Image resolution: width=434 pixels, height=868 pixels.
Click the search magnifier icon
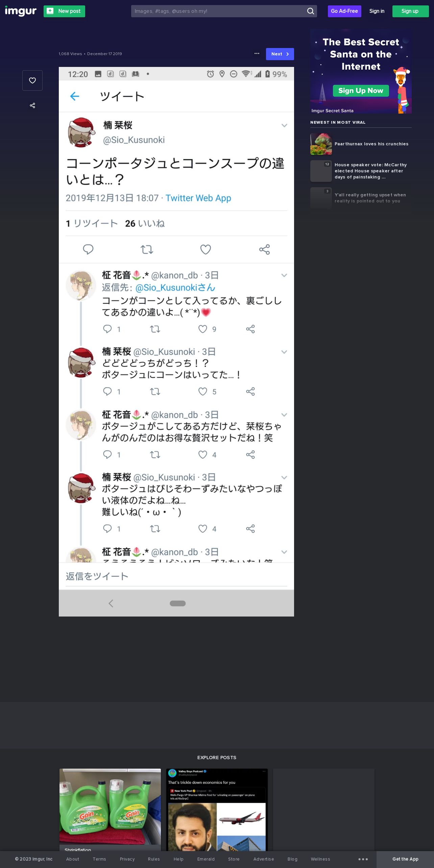(310, 11)
